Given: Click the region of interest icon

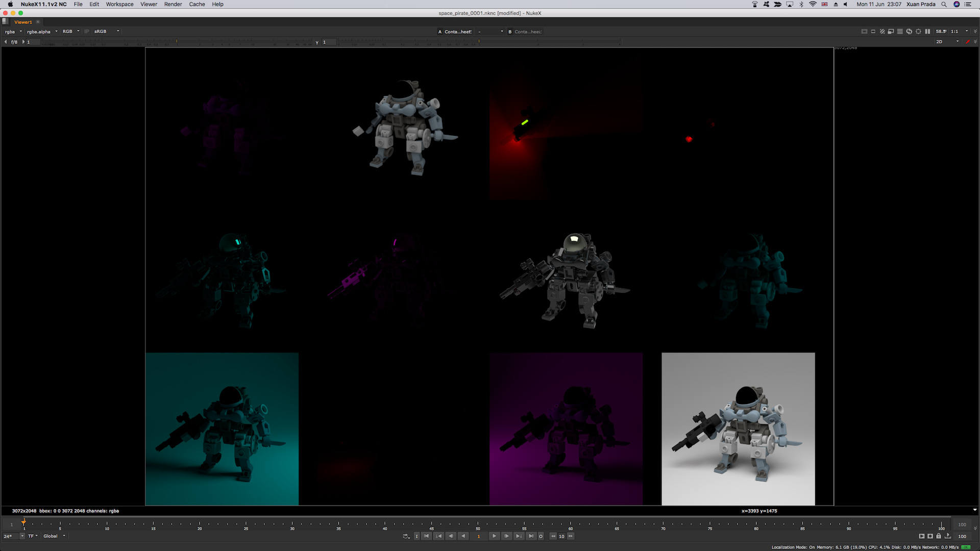Looking at the screenshot, I should click(x=918, y=31).
